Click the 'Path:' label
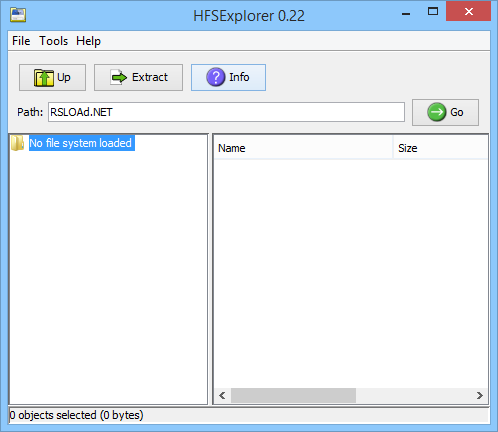Image resolution: width=498 pixels, height=432 pixels. click(x=30, y=112)
